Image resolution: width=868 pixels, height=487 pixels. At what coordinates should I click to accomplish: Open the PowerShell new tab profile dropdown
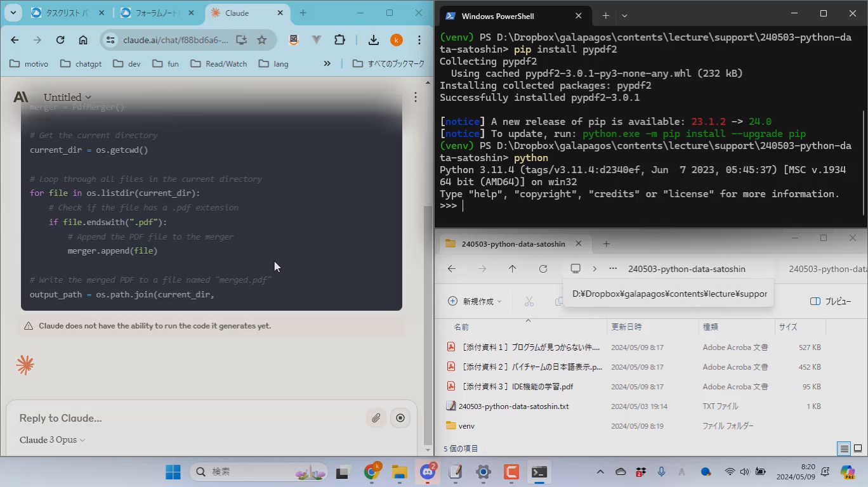(x=624, y=16)
